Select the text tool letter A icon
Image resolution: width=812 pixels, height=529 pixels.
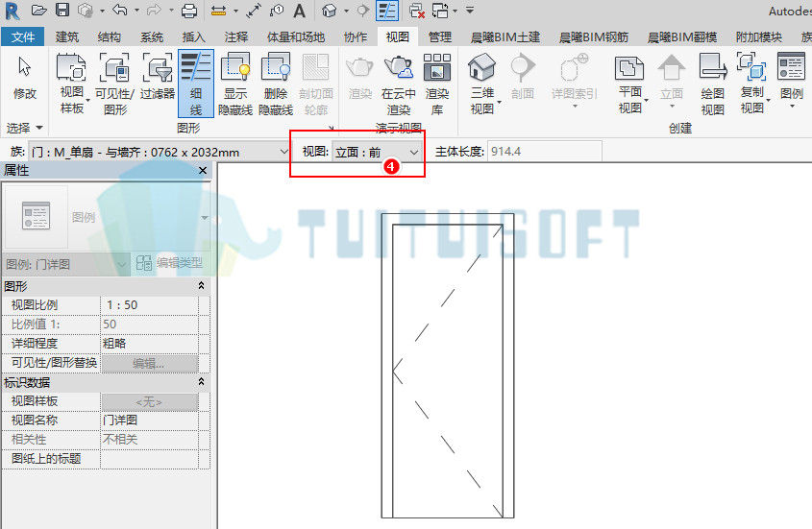(x=299, y=11)
